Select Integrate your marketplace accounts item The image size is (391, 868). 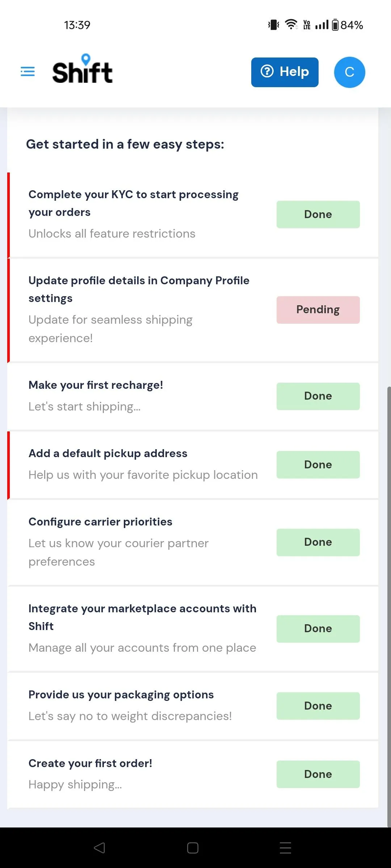click(193, 629)
